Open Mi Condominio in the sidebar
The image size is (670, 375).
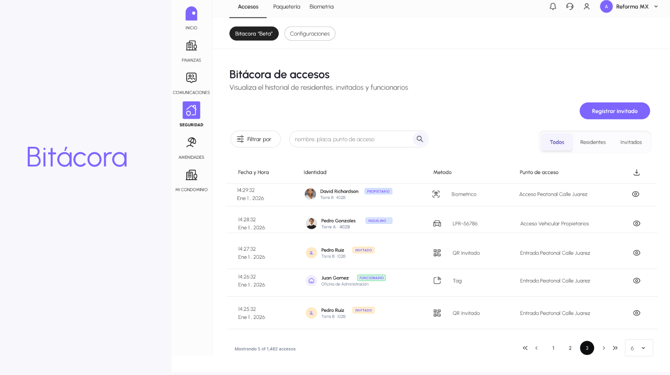(191, 175)
